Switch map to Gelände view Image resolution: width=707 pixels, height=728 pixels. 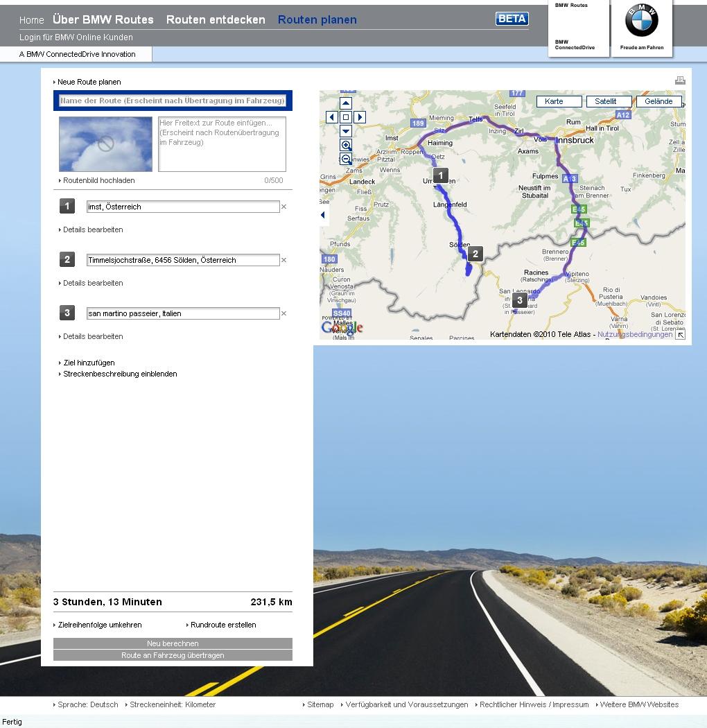(658, 101)
